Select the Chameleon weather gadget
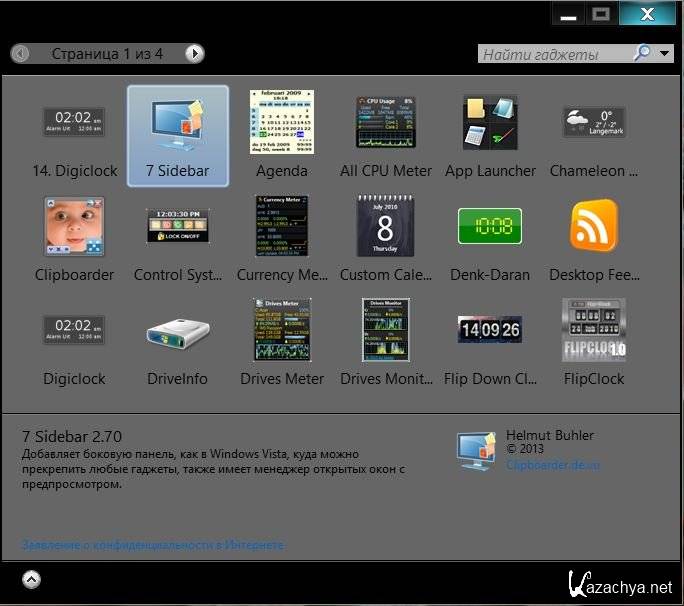Image resolution: width=684 pixels, height=606 pixels. pyautogui.click(x=594, y=123)
